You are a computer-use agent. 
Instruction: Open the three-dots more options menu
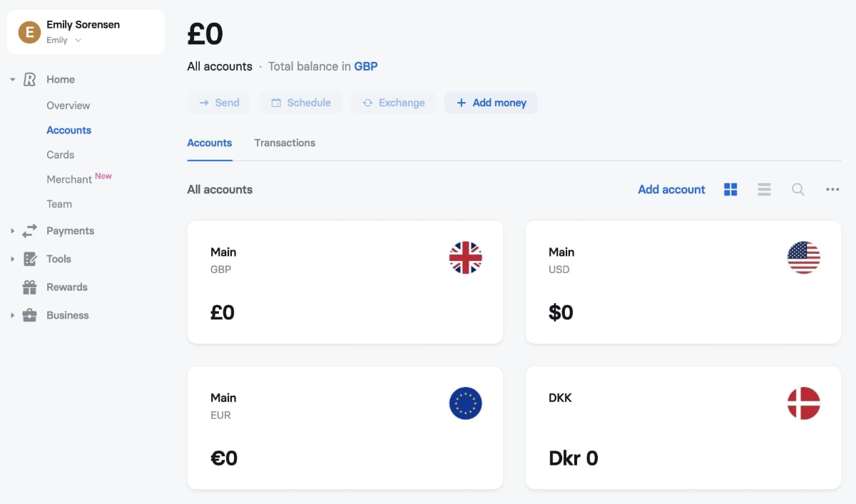point(832,190)
